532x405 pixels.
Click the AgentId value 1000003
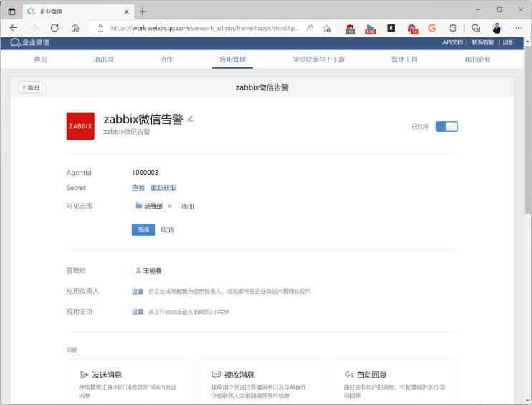coord(145,172)
